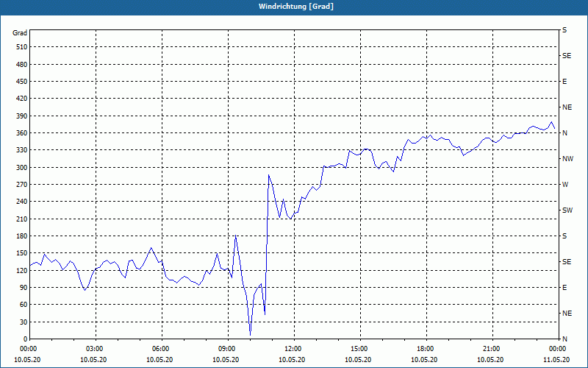This screenshot has width=588, height=368.
Task: Select the 'W' compass label at 270
Action: (565, 185)
